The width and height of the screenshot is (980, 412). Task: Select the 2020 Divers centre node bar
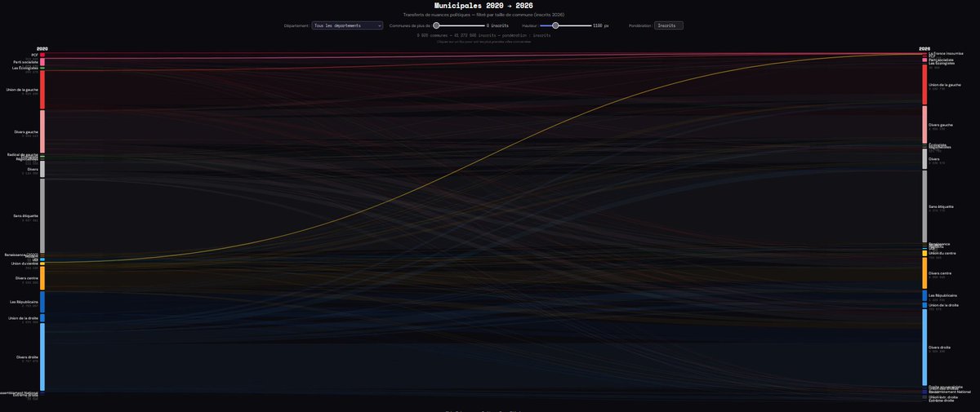42,278
